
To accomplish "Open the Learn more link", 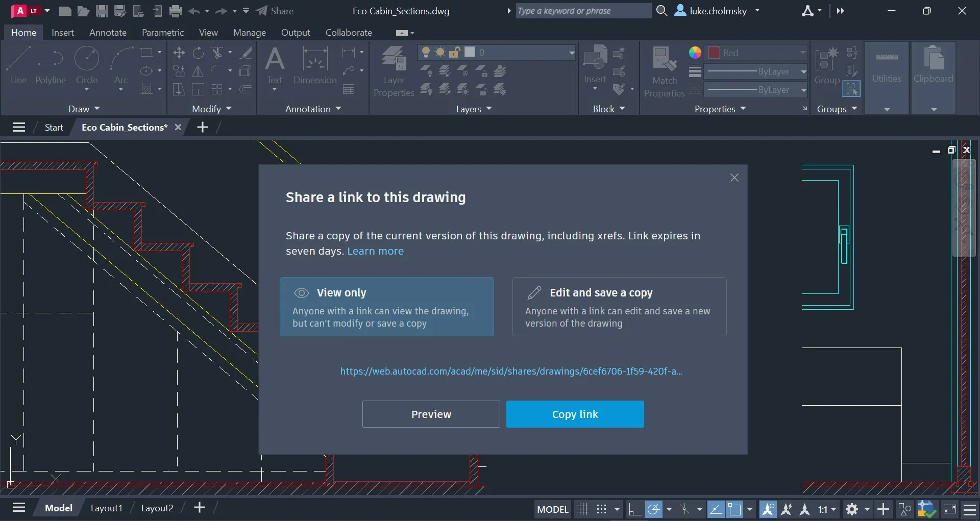I will click(376, 251).
